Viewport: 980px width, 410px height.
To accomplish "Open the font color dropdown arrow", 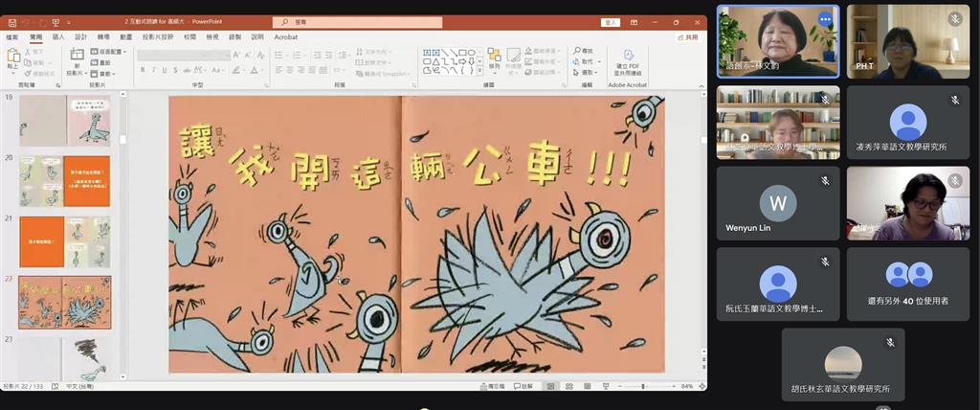I will [x=262, y=70].
